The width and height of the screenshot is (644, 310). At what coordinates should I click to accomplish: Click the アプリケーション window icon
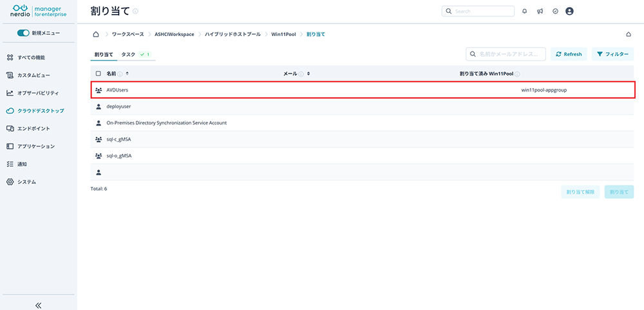(x=11, y=146)
